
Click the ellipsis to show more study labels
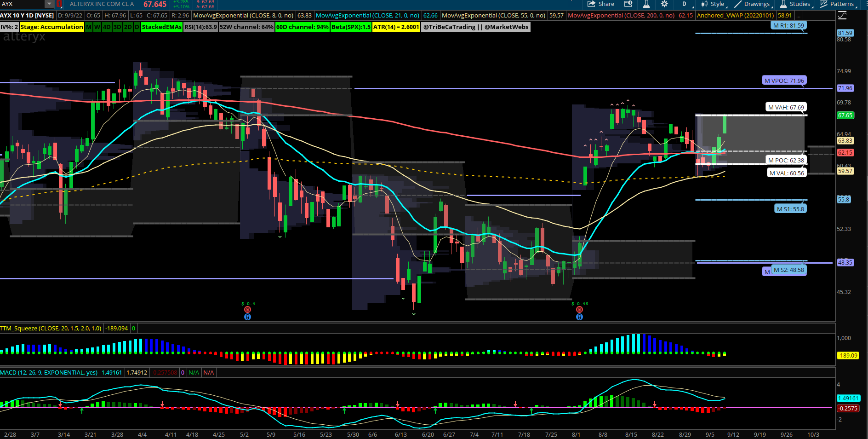(799, 16)
